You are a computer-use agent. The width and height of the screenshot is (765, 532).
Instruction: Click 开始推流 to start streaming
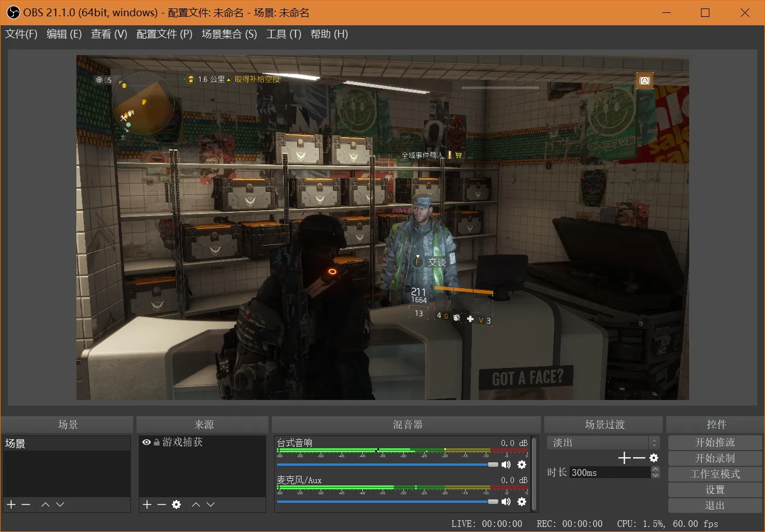coord(715,443)
